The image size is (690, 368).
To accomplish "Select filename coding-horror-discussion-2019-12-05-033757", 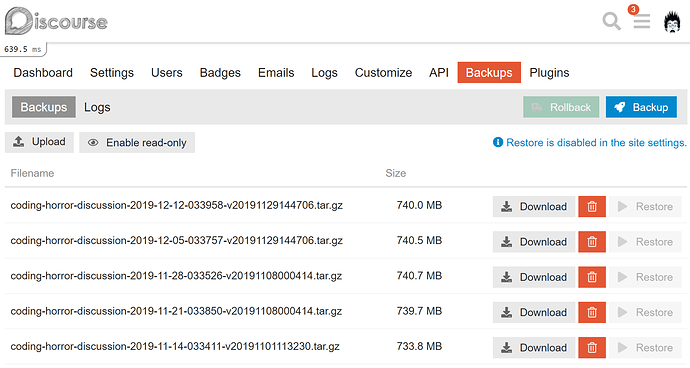I will click(x=176, y=240).
